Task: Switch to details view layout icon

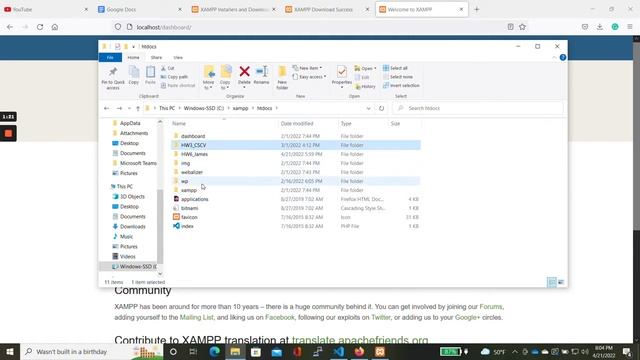Action: point(552,282)
